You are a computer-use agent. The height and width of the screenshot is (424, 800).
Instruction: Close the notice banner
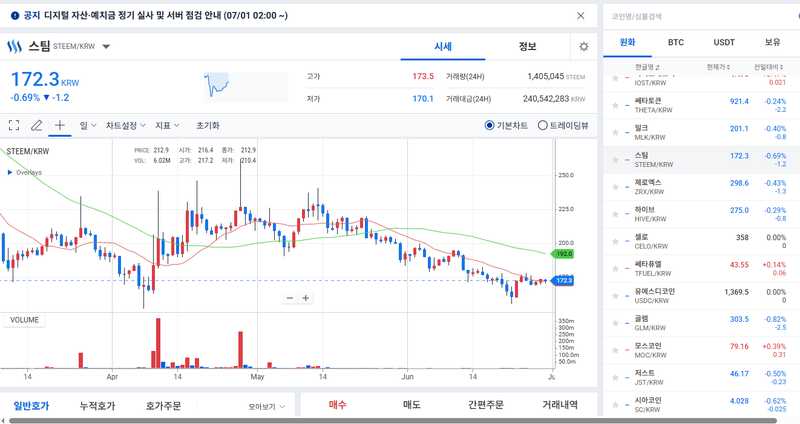point(581,16)
